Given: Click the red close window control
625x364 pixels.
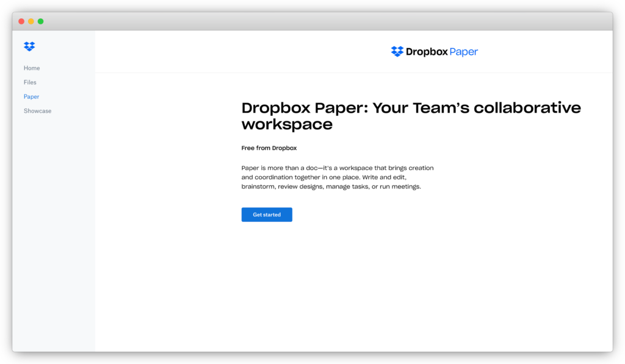Looking at the screenshot, I should [21, 20].
